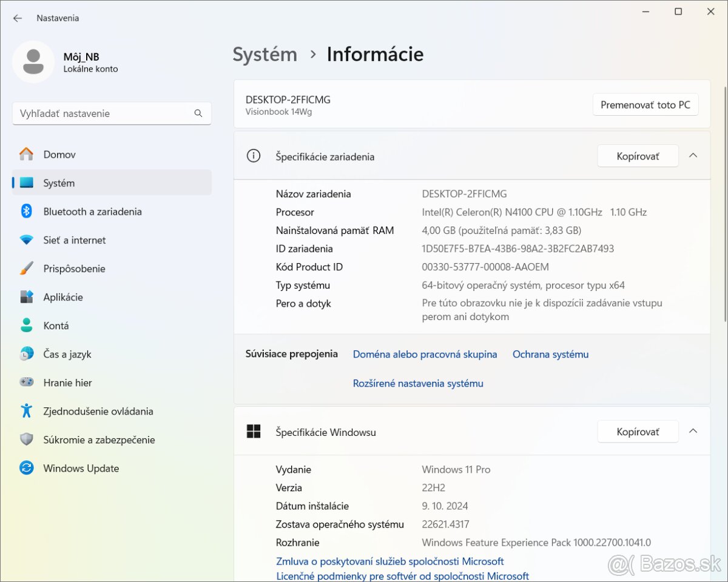Screen dimensions: 728x582
Task: Click the Premenovať toto PC button
Action: coord(645,105)
